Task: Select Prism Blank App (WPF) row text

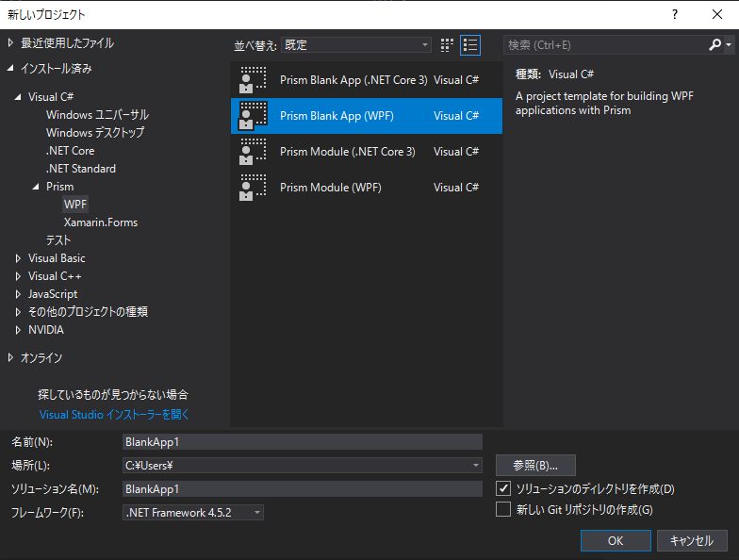Action: (x=337, y=115)
